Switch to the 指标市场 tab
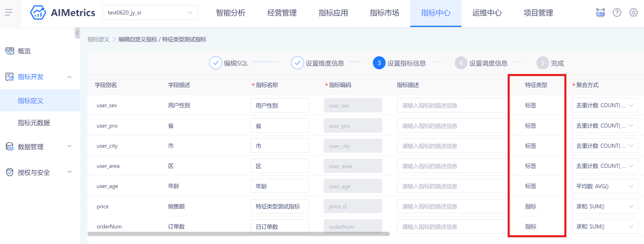The height and width of the screenshot is (244, 644). pos(384,13)
